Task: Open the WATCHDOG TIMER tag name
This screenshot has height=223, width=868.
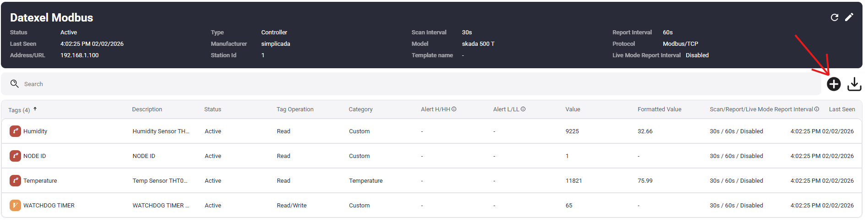Action: 49,206
